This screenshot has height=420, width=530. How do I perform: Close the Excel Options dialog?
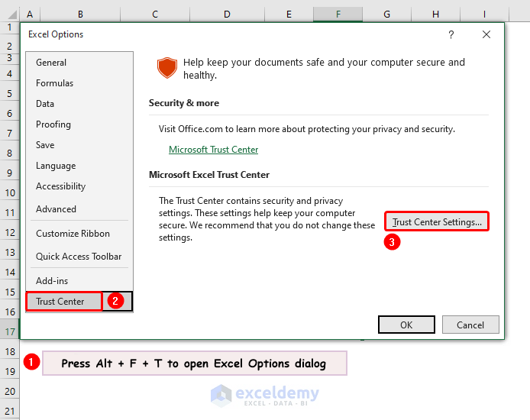click(x=486, y=34)
